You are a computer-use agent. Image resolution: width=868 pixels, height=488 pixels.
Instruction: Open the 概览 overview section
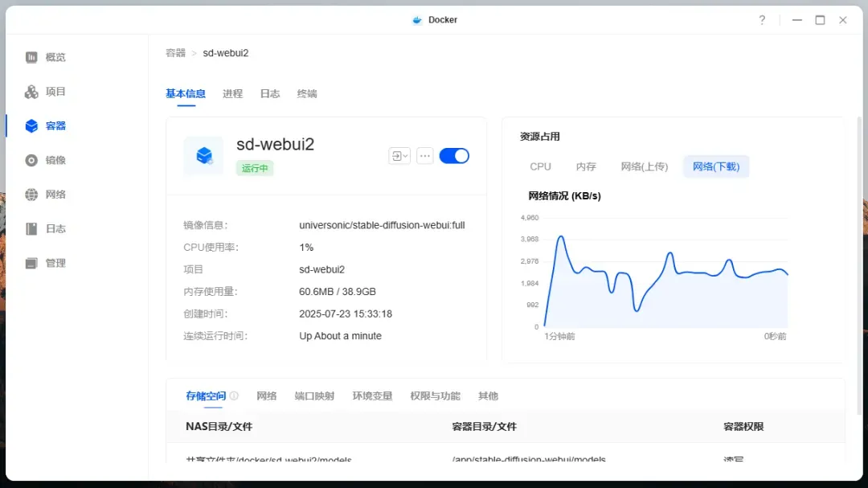pyautogui.click(x=45, y=57)
